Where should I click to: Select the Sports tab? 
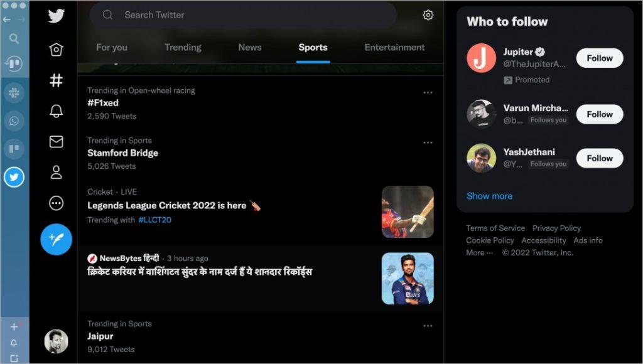pos(313,48)
